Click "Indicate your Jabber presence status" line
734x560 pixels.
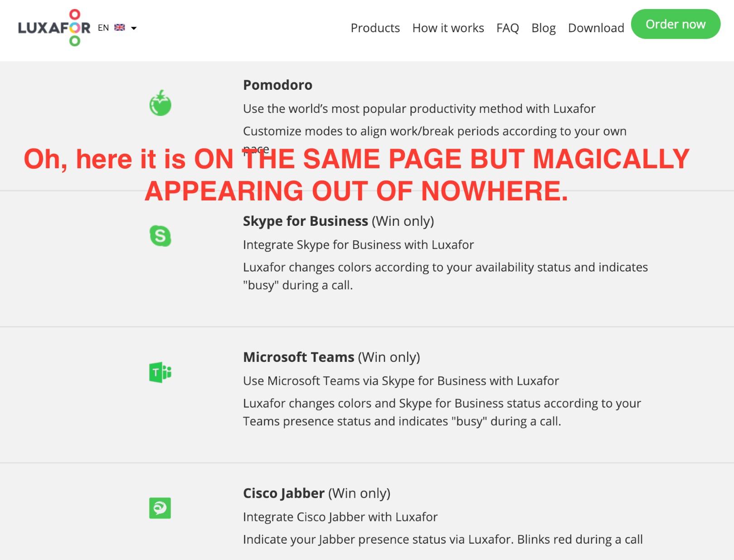coord(442,540)
